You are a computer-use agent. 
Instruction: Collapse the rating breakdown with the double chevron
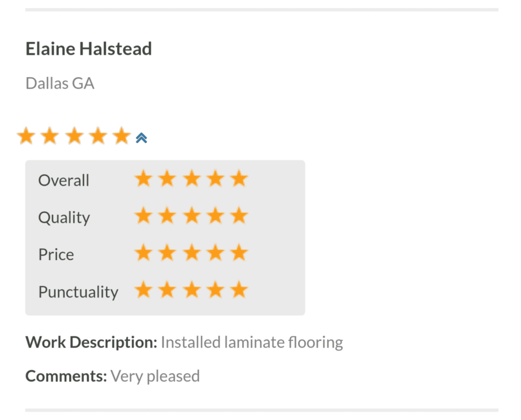pyautogui.click(x=141, y=138)
